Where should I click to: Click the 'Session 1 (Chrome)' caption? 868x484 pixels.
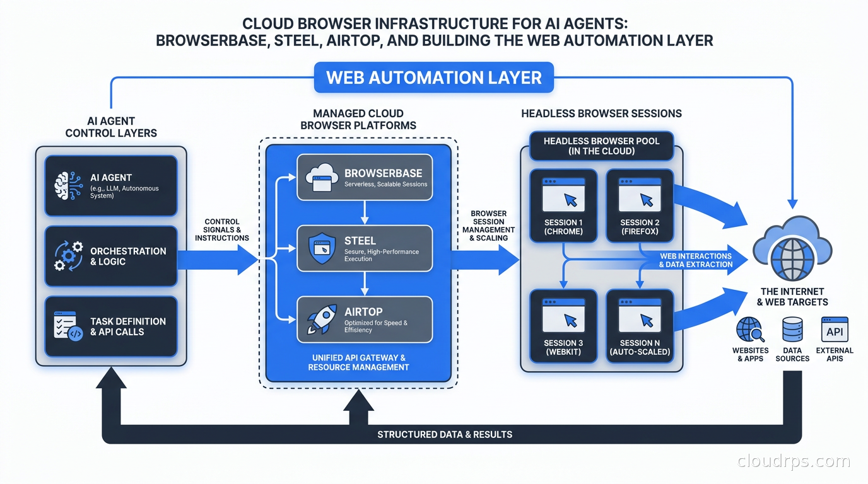(x=563, y=227)
